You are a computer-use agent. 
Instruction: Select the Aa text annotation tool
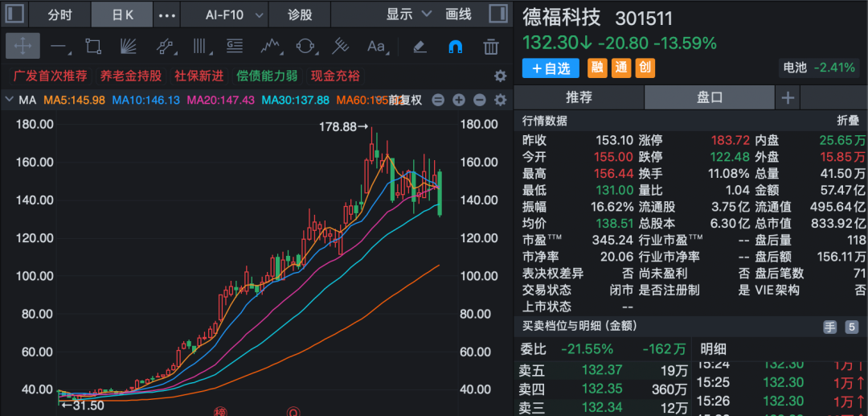[x=376, y=47]
